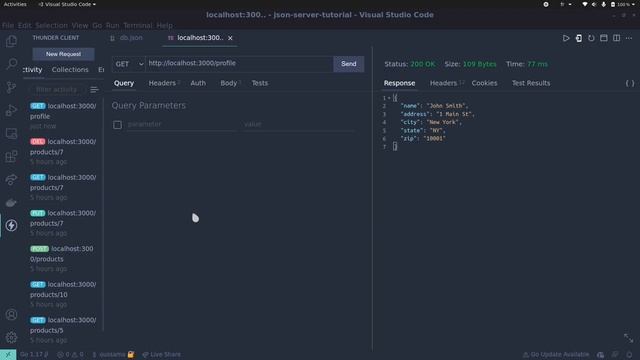
Task: Switch to the Activity tab in sidebar
Action: (x=33, y=70)
